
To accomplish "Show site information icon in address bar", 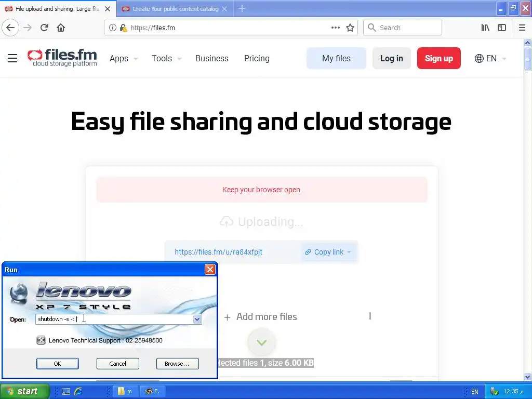I will click(x=113, y=28).
